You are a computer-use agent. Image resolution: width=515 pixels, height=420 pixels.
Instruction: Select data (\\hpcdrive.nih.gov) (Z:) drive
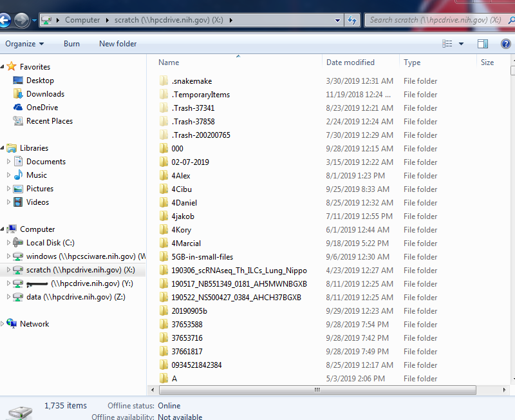coord(75,297)
